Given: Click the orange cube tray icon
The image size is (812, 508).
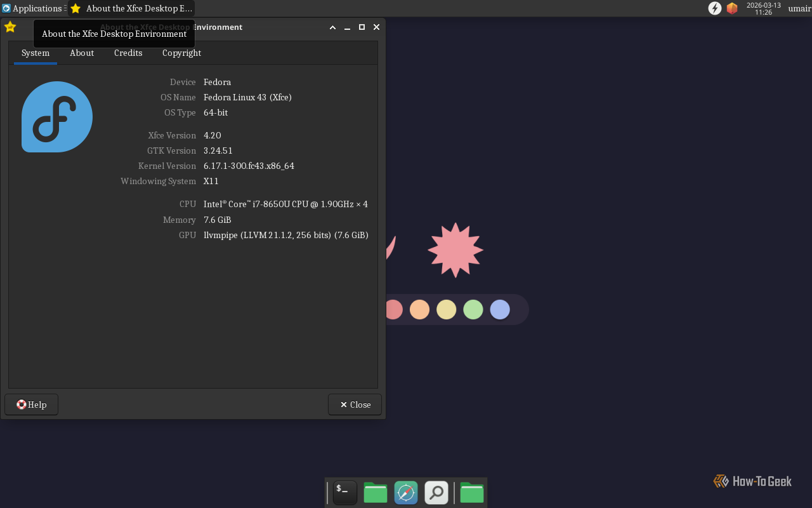Looking at the screenshot, I should click(732, 8).
